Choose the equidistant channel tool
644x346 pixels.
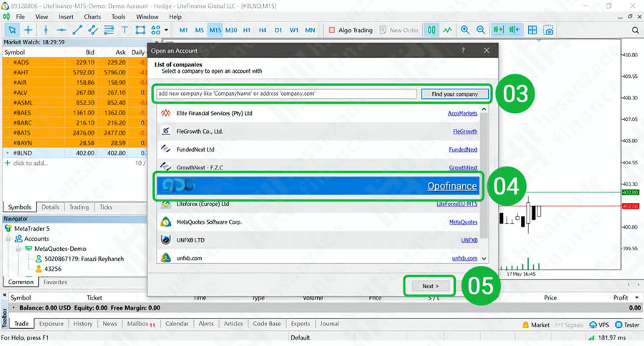tap(93, 30)
